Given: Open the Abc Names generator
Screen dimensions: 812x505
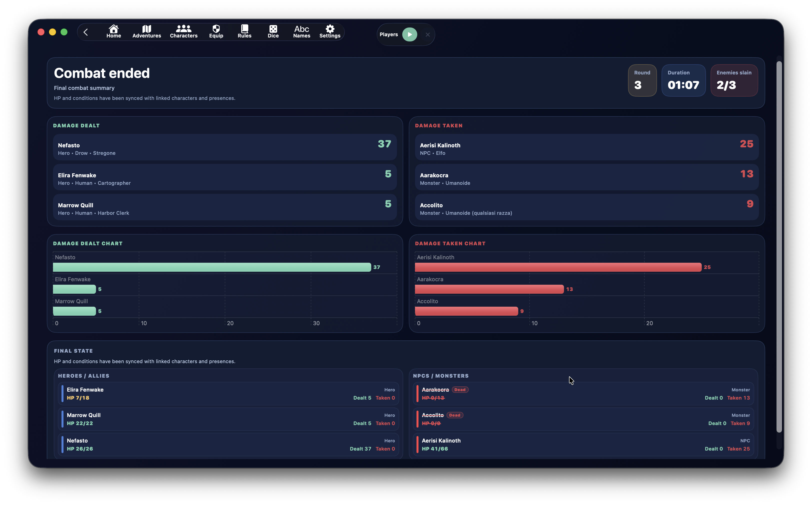Looking at the screenshot, I should tap(301, 32).
